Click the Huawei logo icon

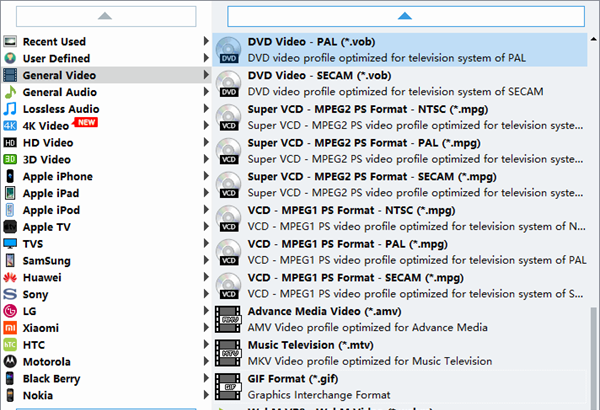click(x=10, y=277)
